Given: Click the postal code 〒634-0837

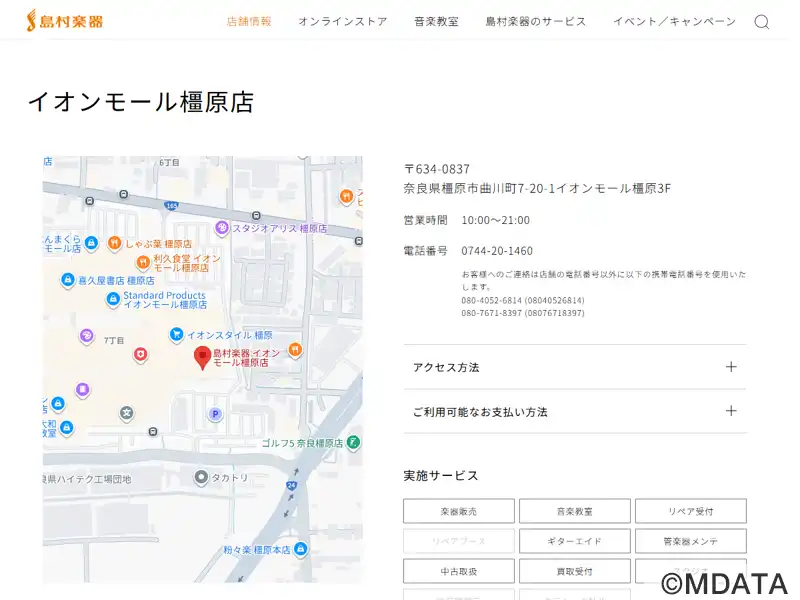Looking at the screenshot, I should [437, 169].
